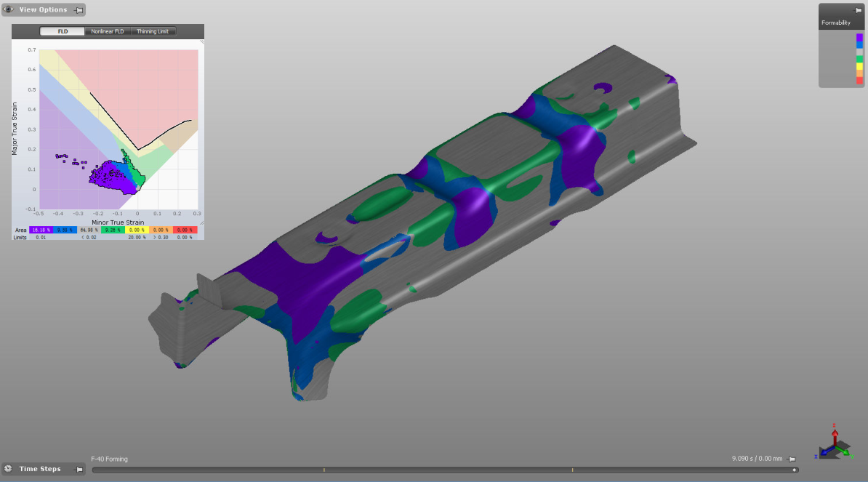Click the FLD chart top-right resize corner
The image size is (868, 482).
pos(201,43)
